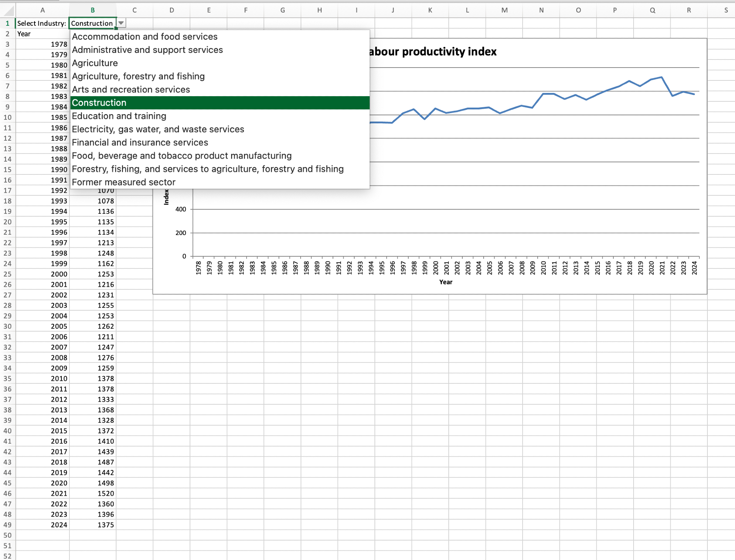The height and width of the screenshot is (560, 735).
Task: Select 'Education and training' from dropdown
Action: click(119, 116)
